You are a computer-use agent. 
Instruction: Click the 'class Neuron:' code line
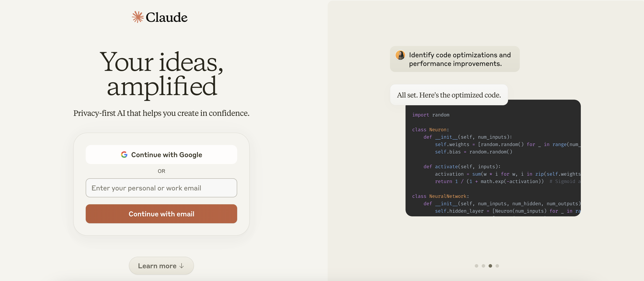point(430,130)
